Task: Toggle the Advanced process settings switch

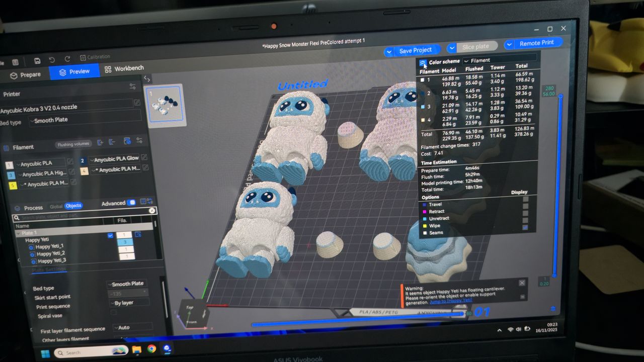Action: (x=131, y=203)
